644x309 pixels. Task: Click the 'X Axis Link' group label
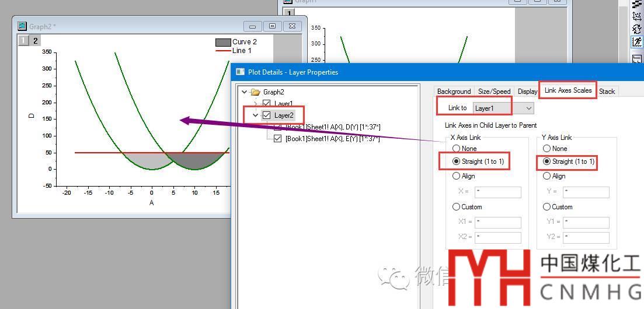pos(465,138)
